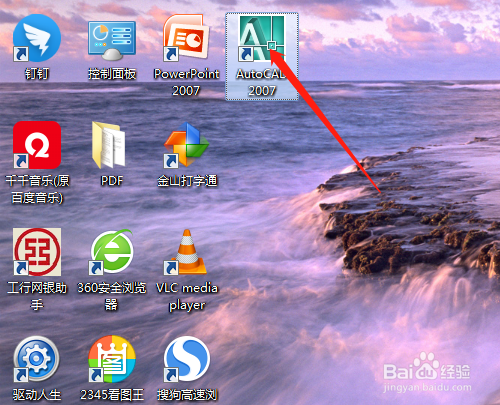Click the 钉钉 label text
Screen dimensions: 500x405
click(x=37, y=74)
